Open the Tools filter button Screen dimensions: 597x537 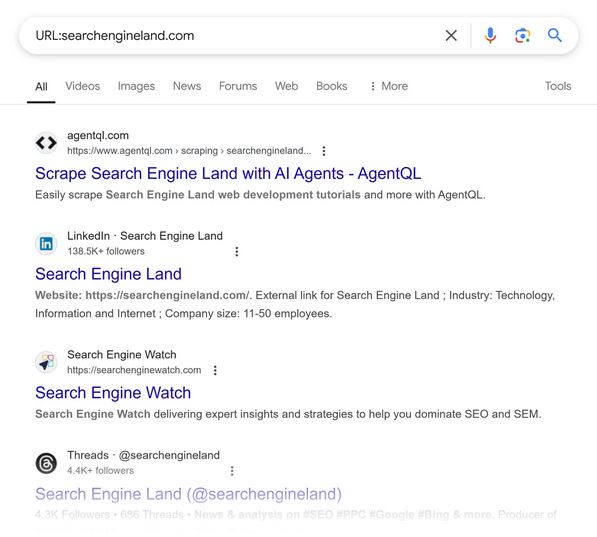(558, 86)
